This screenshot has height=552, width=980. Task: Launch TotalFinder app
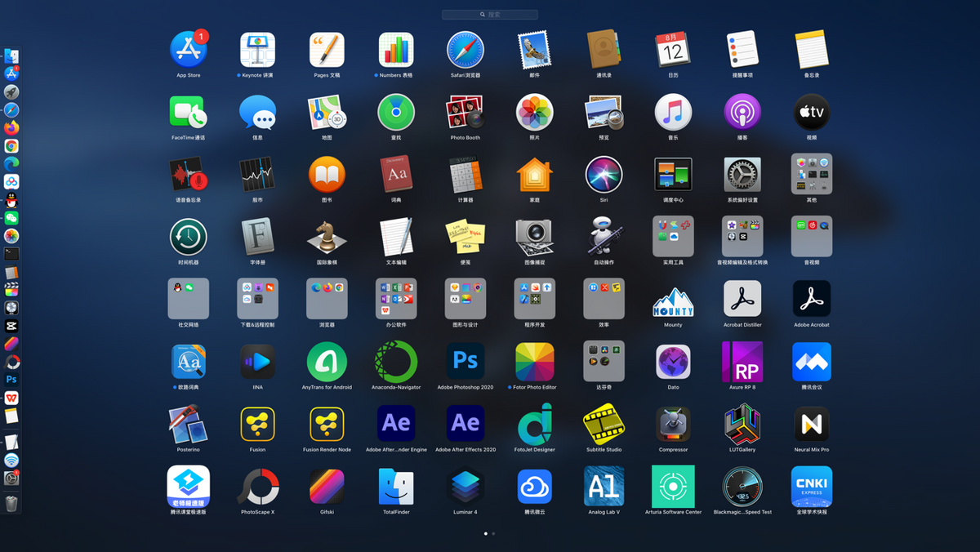[396, 487]
